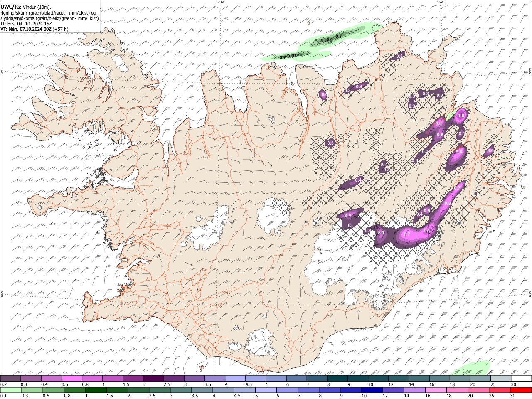Click the '1.6' snowfall value on the map

461,116
